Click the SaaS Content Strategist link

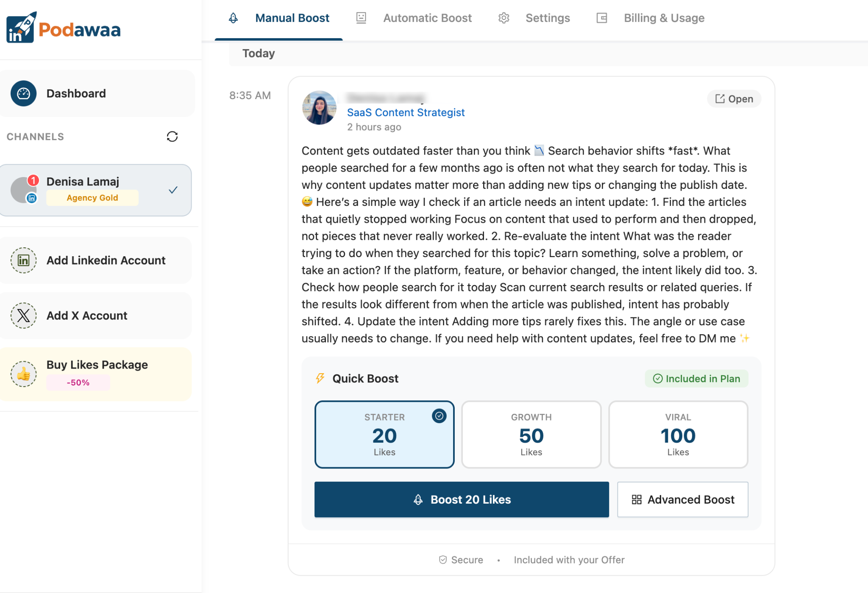tap(406, 112)
